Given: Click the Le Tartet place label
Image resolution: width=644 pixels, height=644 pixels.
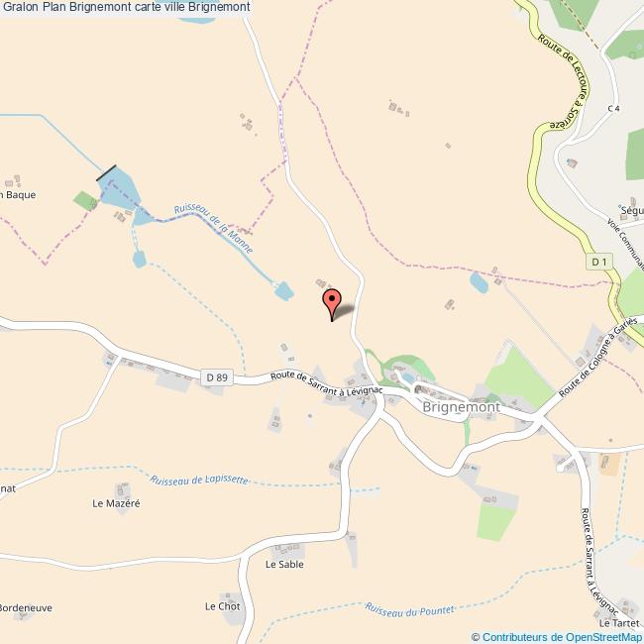Looking at the screenshot, I should (x=619, y=623).
